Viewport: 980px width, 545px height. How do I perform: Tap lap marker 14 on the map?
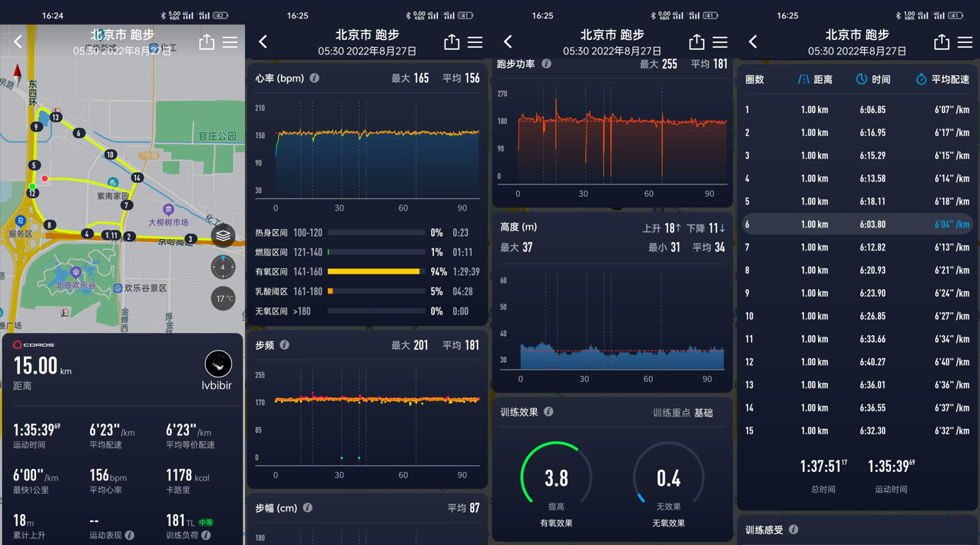tap(137, 178)
